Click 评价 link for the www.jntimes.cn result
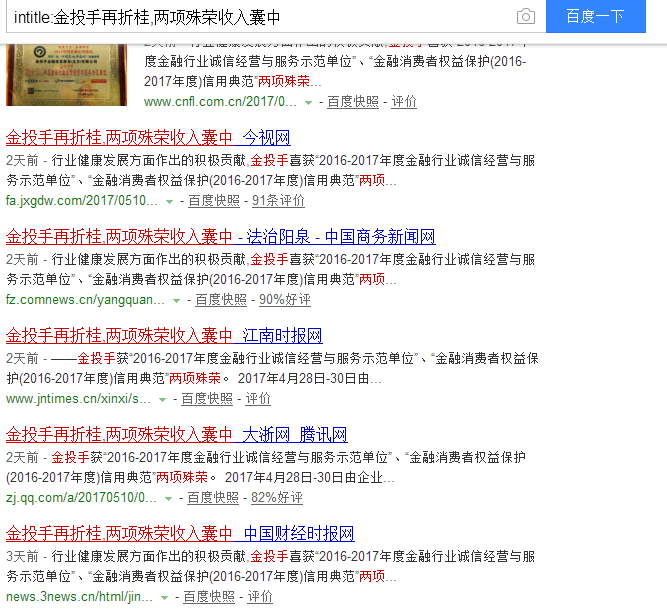The width and height of the screenshot is (667, 612). pos(258,399)
